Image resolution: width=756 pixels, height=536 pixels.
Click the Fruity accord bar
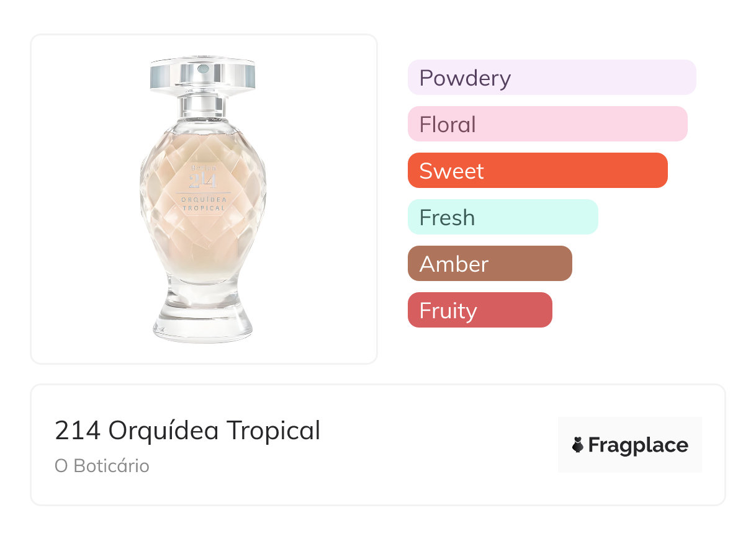[x=480, y=310]
